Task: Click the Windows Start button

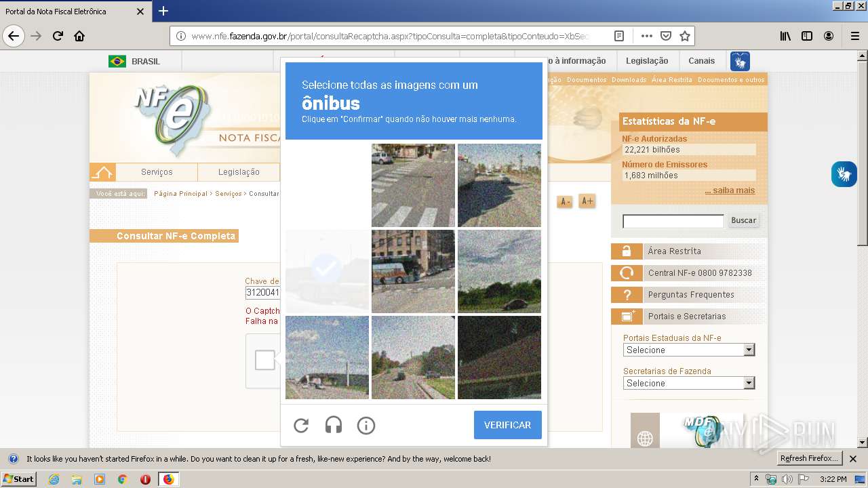Action: pos(18,479)
